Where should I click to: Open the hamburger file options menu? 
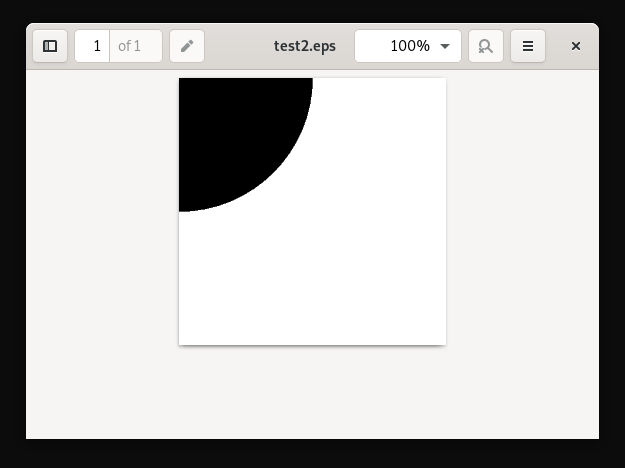528,46
